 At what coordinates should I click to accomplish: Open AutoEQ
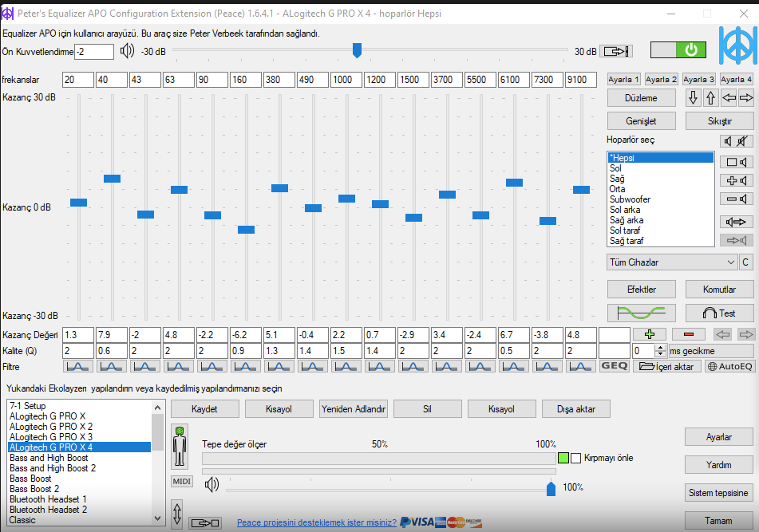click(x=730, y=366)
